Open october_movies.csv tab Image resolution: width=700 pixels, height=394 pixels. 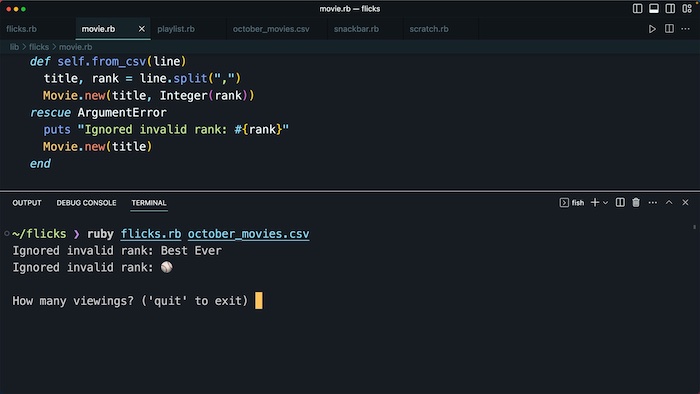[x=271, y=29]
